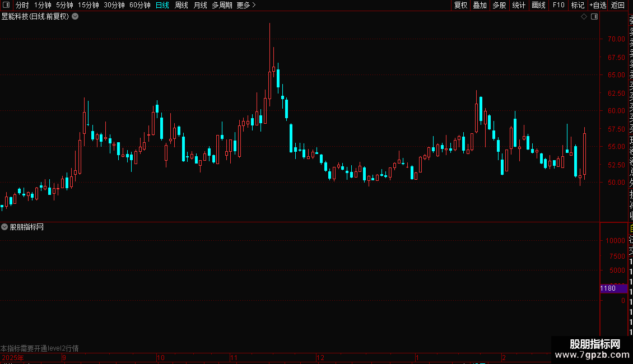
Task: Toggle the right side panel icon
Action: 594,17
